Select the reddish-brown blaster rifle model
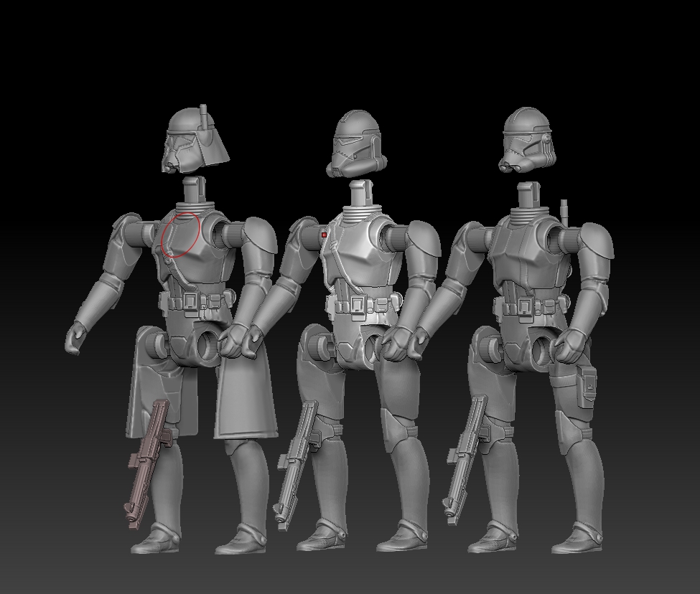 click(x=147, y=463)
